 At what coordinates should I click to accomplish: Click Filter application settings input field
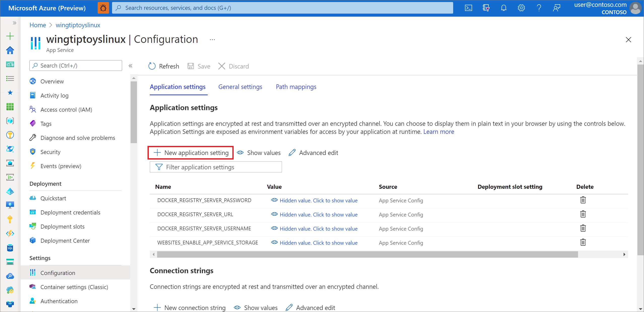(x=216, y=167)
